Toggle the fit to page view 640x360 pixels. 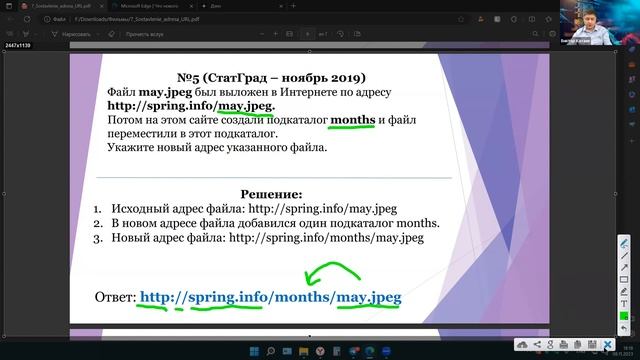coord(289,34)
